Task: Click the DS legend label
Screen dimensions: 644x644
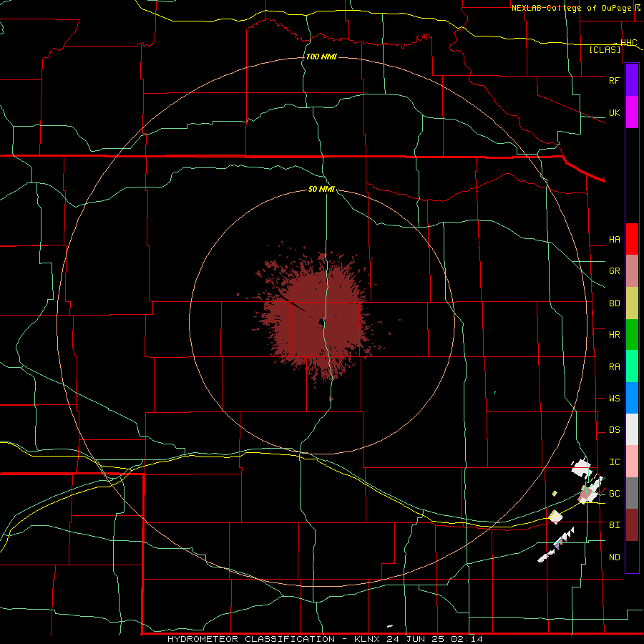Action: point(614,430)
